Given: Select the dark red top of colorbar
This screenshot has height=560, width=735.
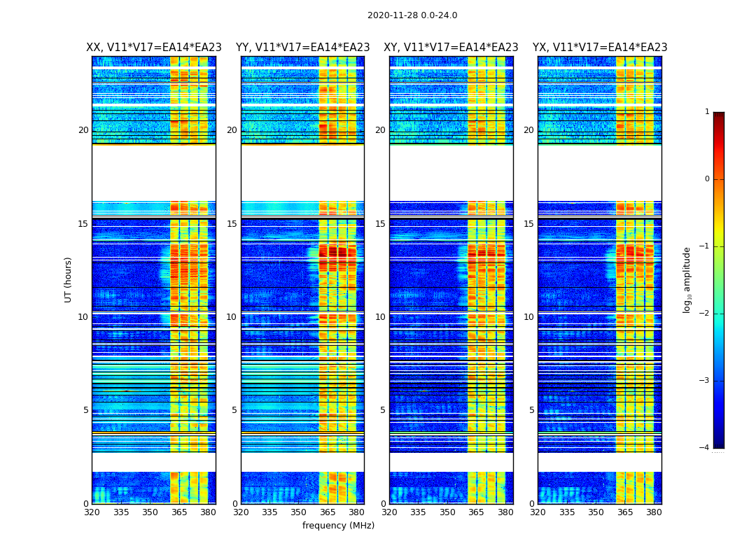Looking at the screenshot, I should (x=719, y=115).
